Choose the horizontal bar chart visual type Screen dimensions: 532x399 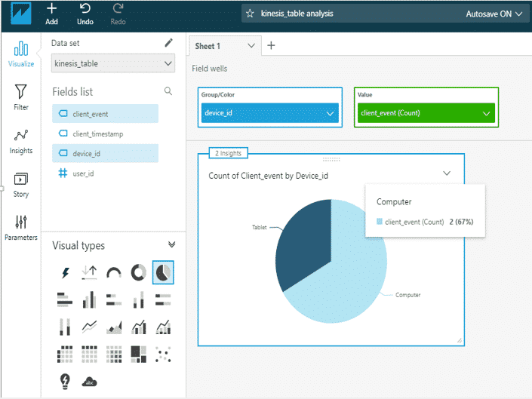pos(65,299)
